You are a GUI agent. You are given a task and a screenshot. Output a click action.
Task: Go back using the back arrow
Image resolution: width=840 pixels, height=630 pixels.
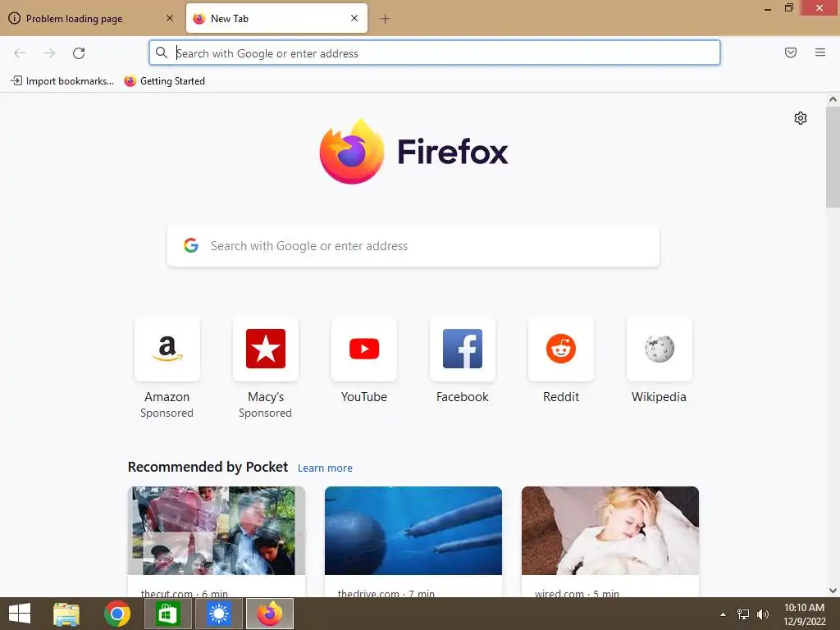tap(20, 53)
